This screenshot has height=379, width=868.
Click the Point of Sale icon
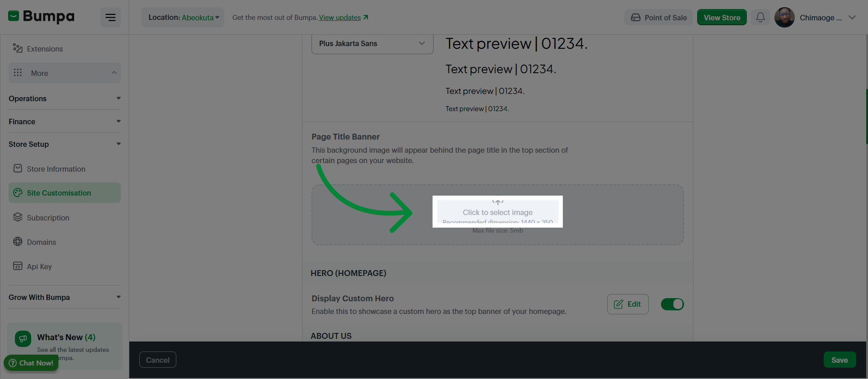pos(636,18)
